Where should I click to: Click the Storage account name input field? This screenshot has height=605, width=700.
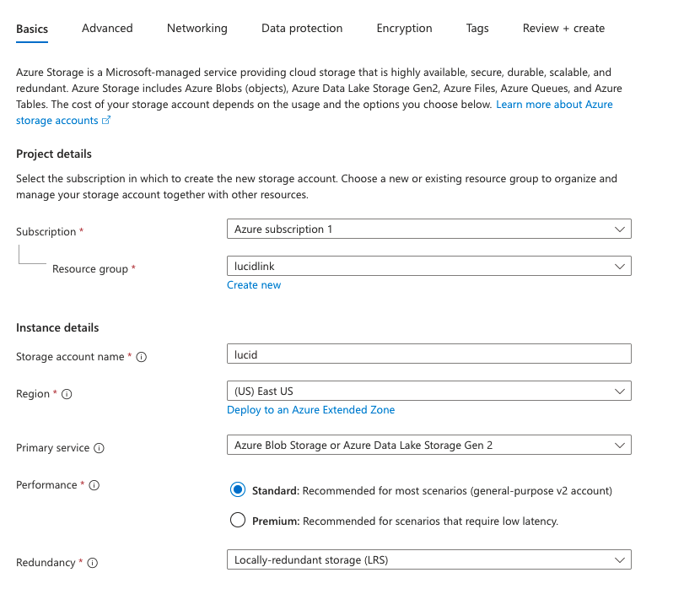click(429, 354)
